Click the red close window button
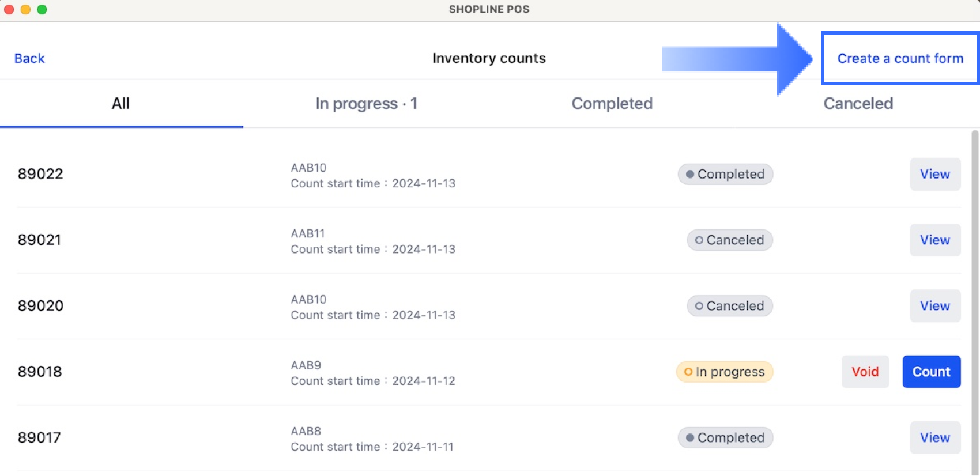980x476 pixels. tap(9, 9)
